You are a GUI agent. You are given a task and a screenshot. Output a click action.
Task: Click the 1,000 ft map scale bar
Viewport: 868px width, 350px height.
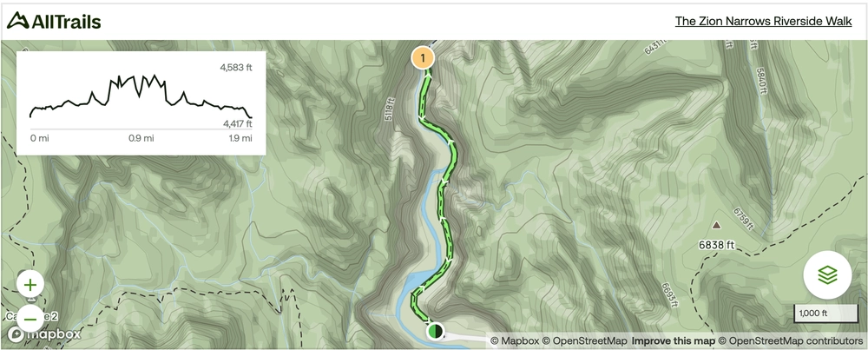(826, 314)
